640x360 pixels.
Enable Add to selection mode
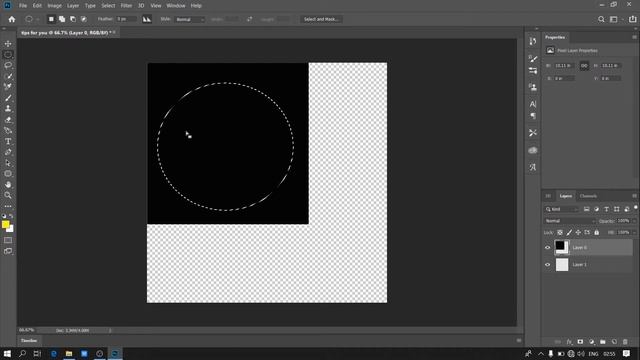(x=62, y=19)
